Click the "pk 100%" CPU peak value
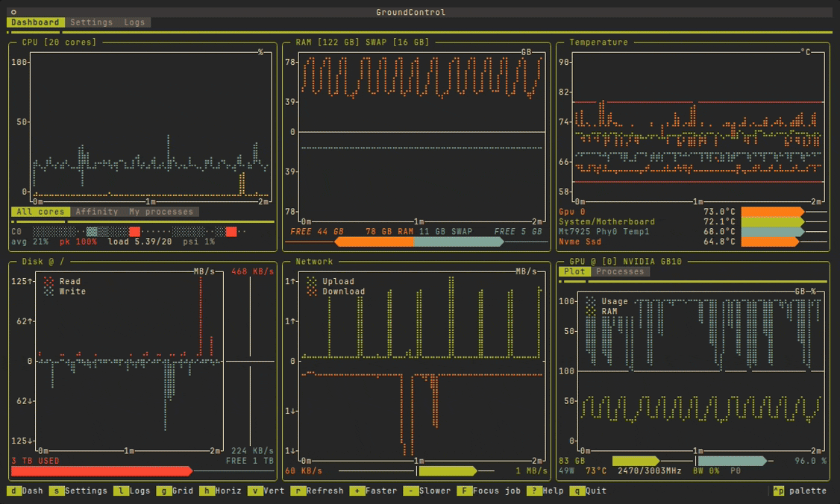Viewport: 840px width, 504px height. coord(78,242)
